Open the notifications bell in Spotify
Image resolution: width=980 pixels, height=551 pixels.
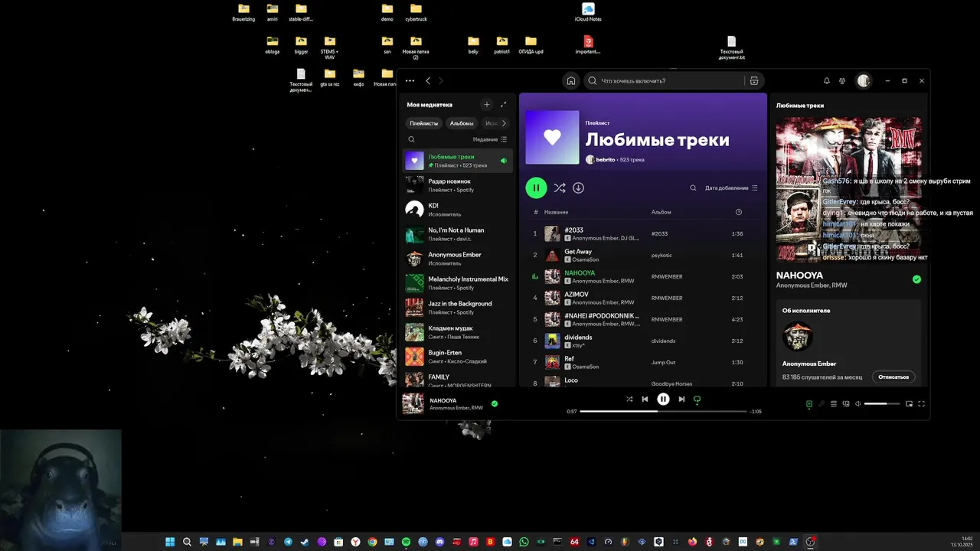coord(827,80)
